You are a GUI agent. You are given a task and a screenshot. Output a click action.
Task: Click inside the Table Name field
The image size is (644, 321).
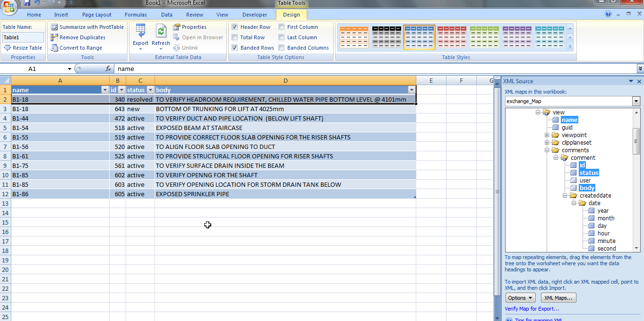coord(22,37)
